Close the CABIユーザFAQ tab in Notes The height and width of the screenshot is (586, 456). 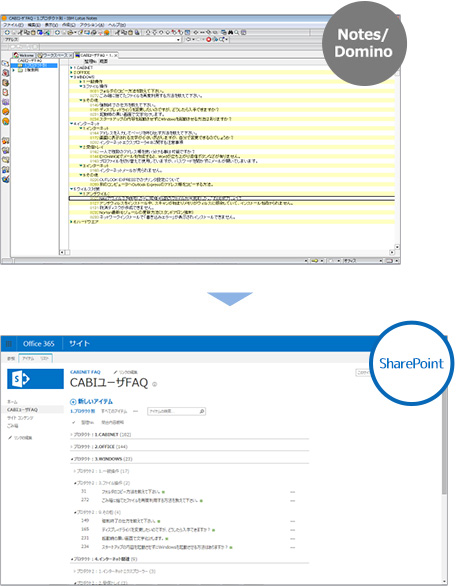tap(115, 55)
